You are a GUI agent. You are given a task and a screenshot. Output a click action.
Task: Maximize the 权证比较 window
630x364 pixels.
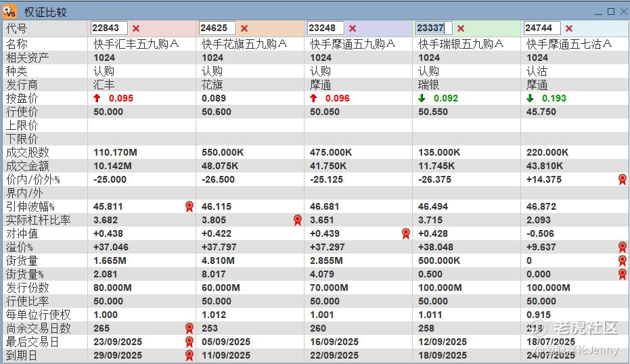(611, 12)
